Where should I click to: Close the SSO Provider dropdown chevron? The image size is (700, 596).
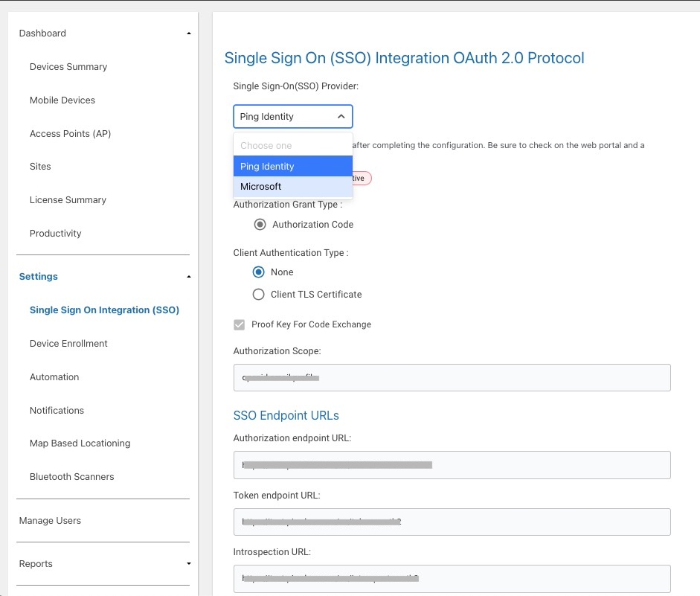341,117
